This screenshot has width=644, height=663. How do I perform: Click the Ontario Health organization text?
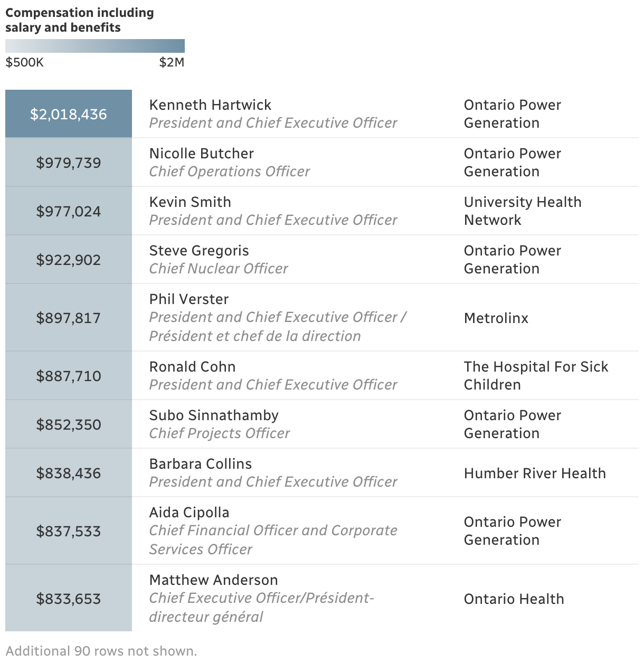[x=514, y=599]
